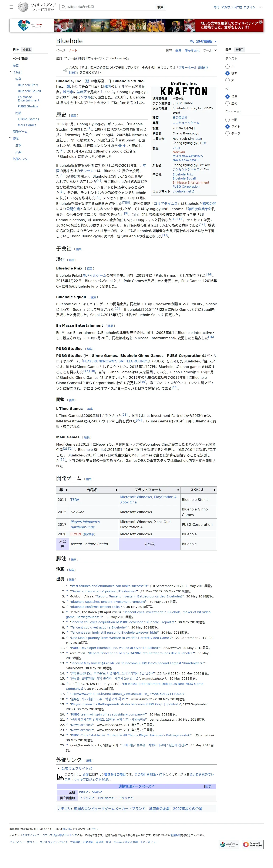273x868 pixels.
Task: Open the 寄付 donate link
Action: click(x=216, y=7)
